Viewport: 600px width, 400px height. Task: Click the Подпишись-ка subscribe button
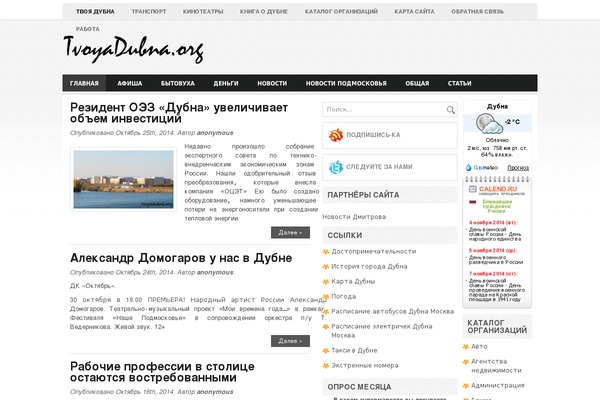pyautogui.click(x=390, y=136)
